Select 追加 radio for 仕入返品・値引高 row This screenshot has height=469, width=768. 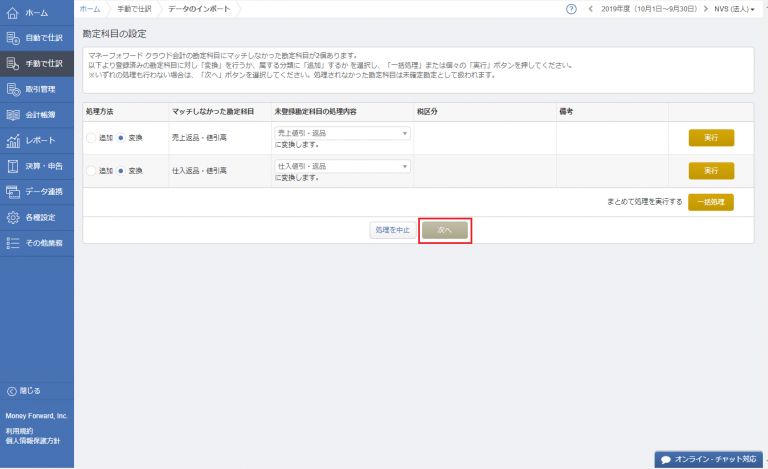point(91,171)
